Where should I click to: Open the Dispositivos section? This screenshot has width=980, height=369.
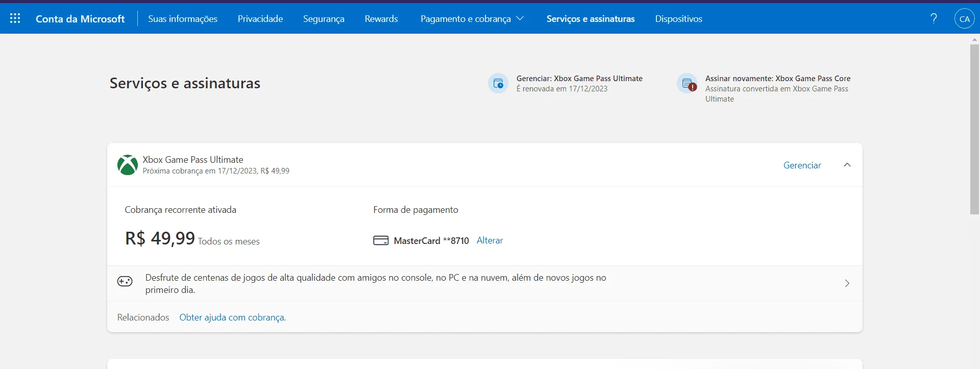click(679, 19)
